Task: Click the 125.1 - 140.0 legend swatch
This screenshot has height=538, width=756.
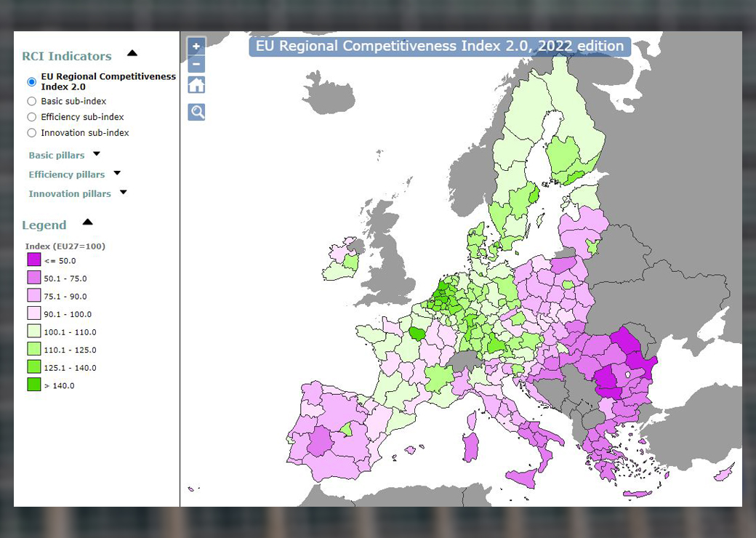Action: tap(33, 367)
